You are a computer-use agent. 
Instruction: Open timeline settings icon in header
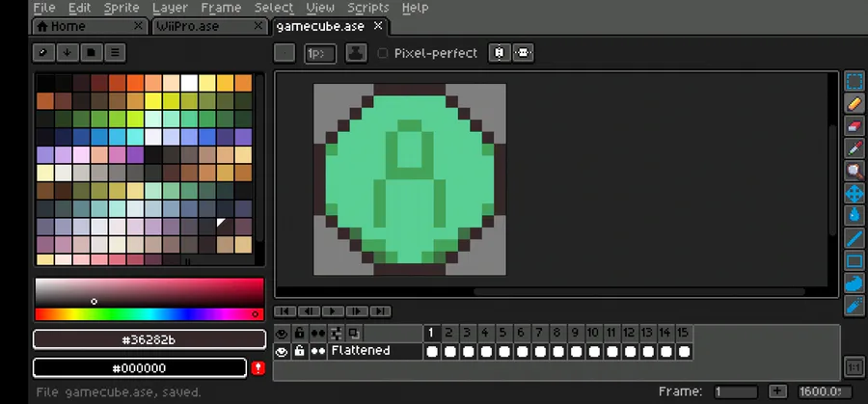click(336, 334)
